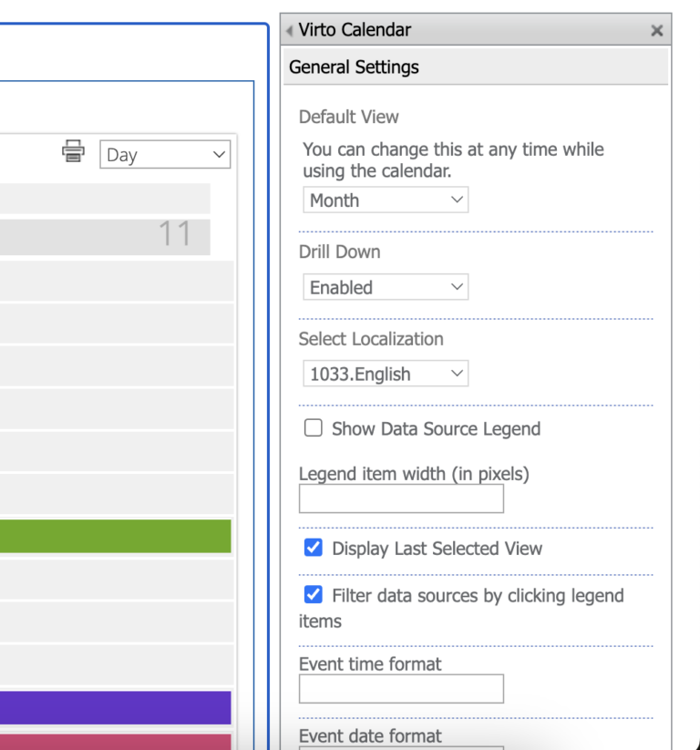Screen dimensions: 700x750
Task: Open the Drill Down dropdown set to Enabled
Action: [x=385, y=286]
